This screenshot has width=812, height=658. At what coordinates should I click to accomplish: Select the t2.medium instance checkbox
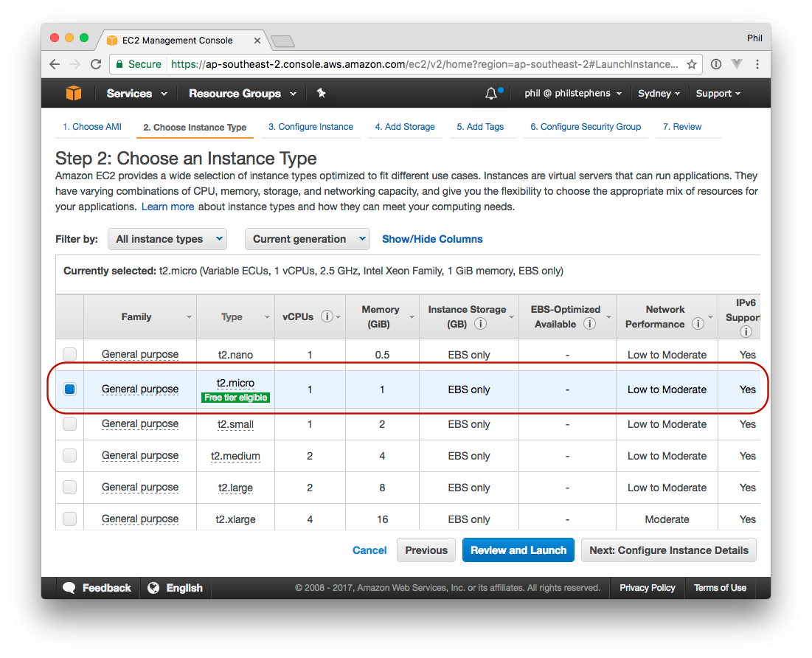69,456
